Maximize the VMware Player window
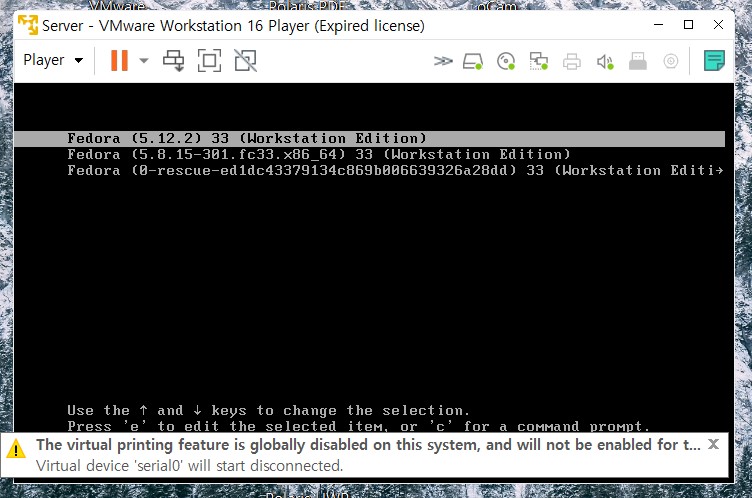The width and height of the screenshot is (752, 498). (688, 24)
